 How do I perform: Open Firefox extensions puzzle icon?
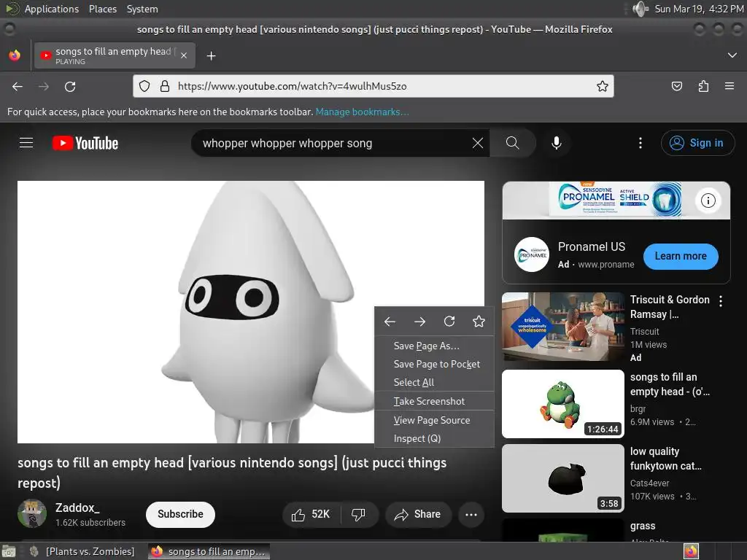(x=703, y=86)
